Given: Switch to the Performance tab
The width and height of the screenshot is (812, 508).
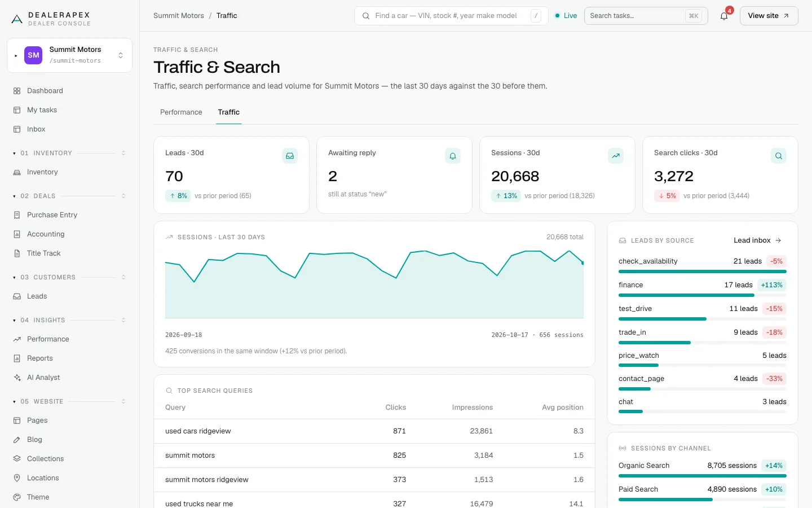Looking at the screenshot, I should coord(181,112).
